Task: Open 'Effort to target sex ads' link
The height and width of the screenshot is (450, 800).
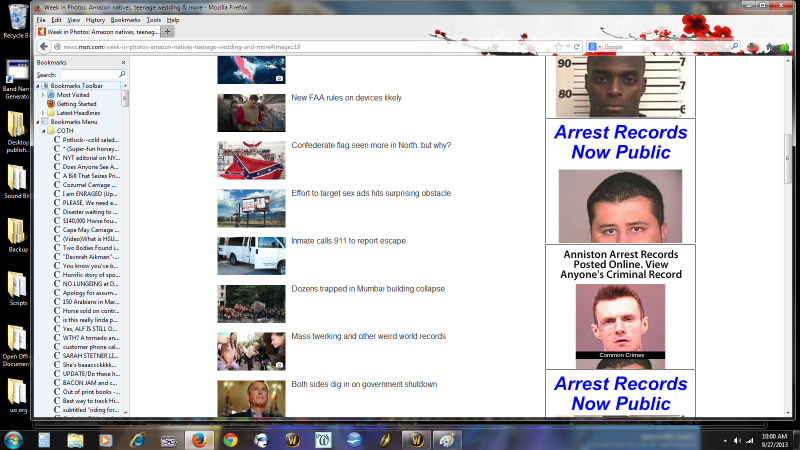Action: click(x=371, y=193)
